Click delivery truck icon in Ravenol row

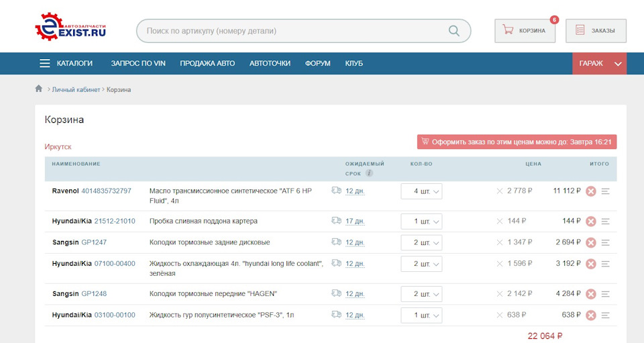336,190
